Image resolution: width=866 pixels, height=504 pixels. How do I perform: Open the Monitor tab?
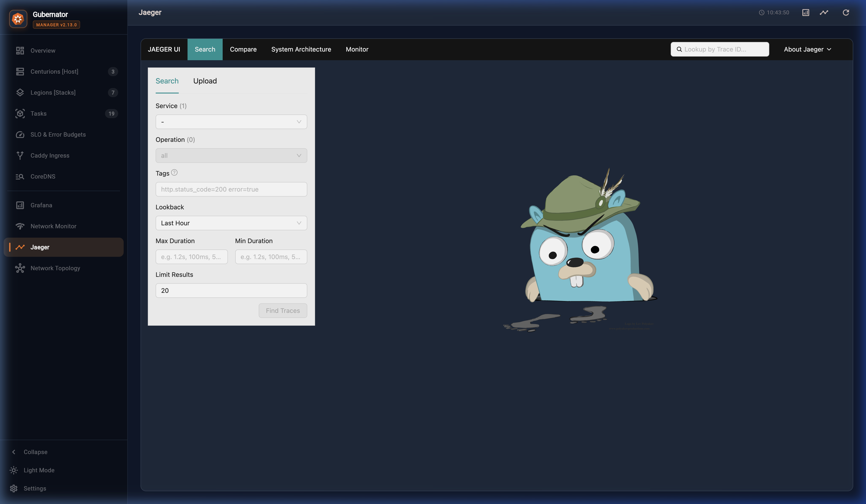pos(357,49)
